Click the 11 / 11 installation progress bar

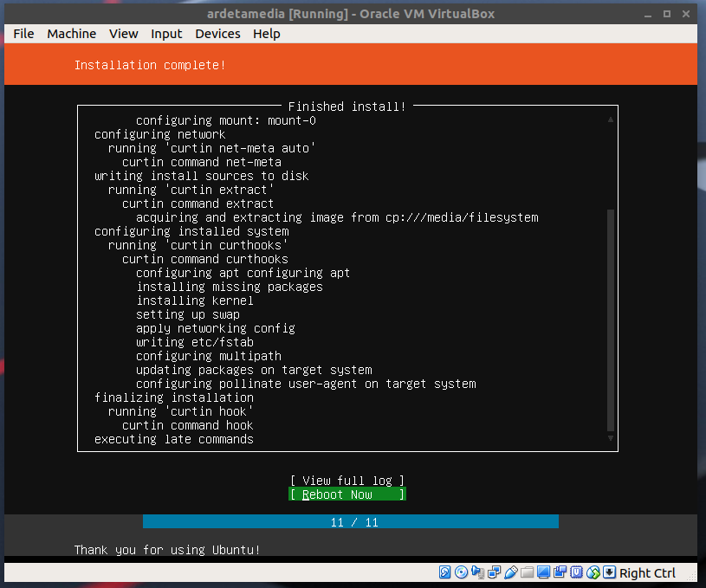(x=350, y=522)
